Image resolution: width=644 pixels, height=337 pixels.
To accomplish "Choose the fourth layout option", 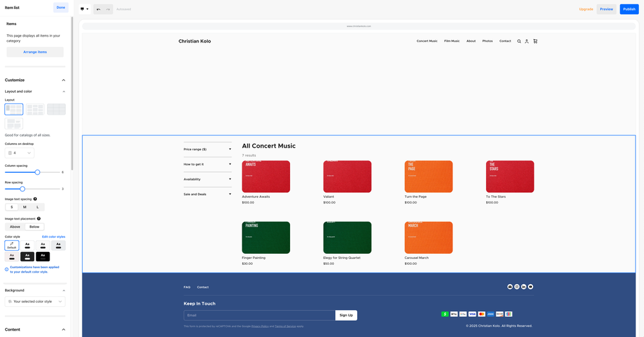I will tap(14, 124).
